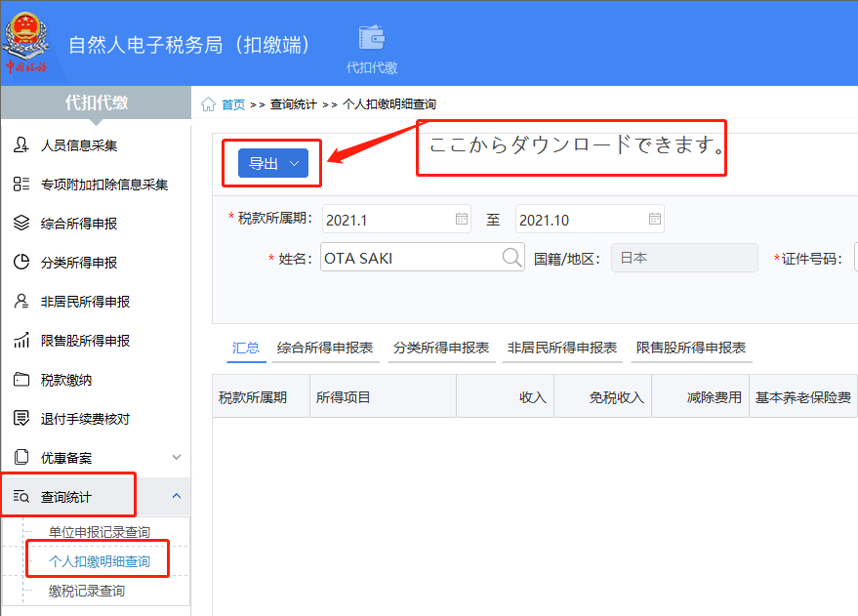Viewport: 858px width, 616px height.
Task: Select the 汇总 summary tab
Action: tap(246, 348)
